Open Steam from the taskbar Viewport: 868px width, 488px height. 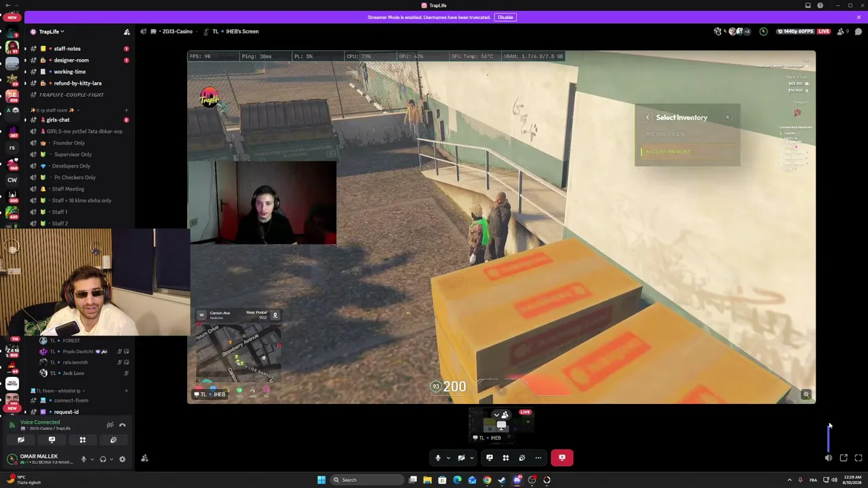(502, 480)
